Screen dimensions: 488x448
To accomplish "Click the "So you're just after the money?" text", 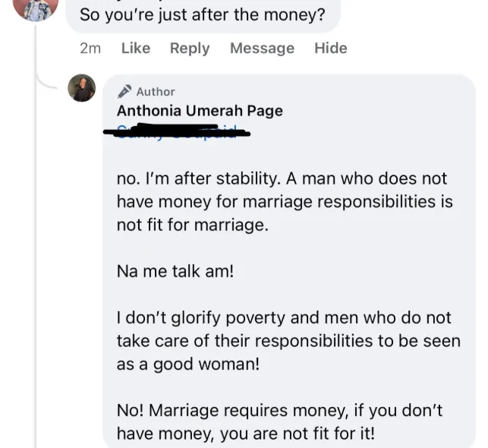I will (202, 14).
